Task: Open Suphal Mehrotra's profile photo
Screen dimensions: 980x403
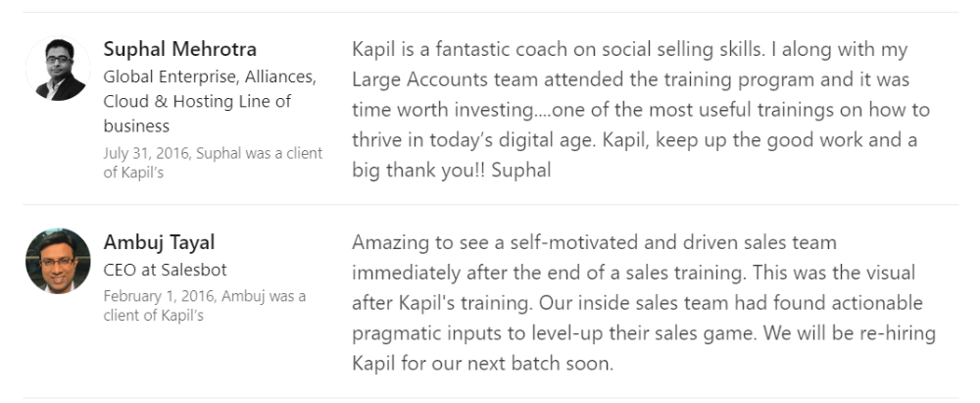Action: [x=58, y=69]
